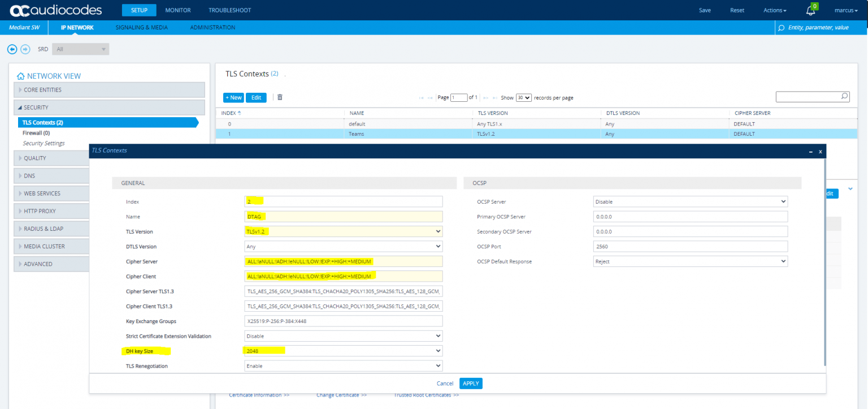The image size is (868, 409).
Task: Click the magnifier icon in the records search box
Action: (844, 96)
